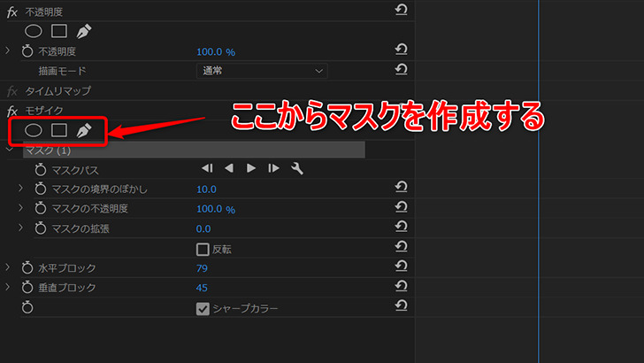Toggle fx switch for モザイク effect
Screen dimensions: 644x363
[12, 111]
